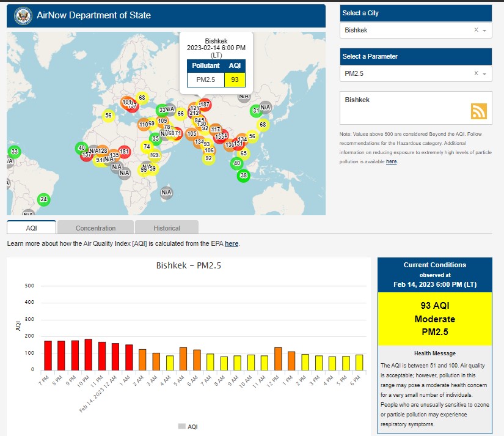Click the yellow map marker labeled 74
504x436 pixels.
147,147
